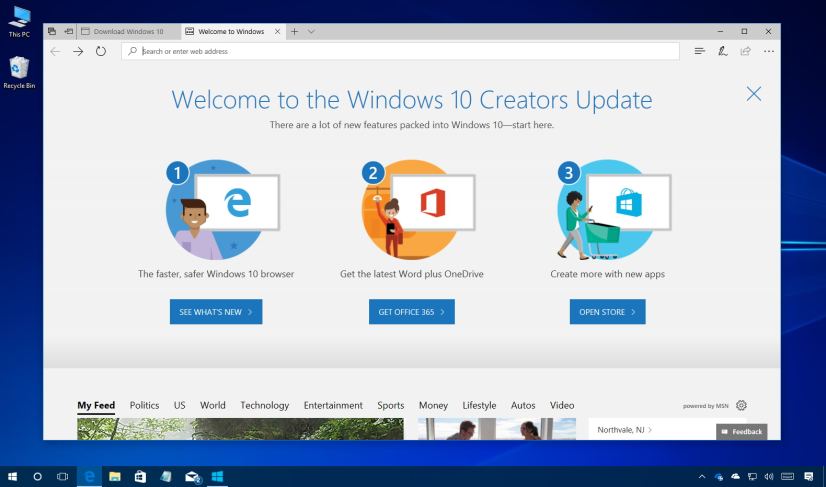Click the 'powered by MSN' text

coord(705,406)
